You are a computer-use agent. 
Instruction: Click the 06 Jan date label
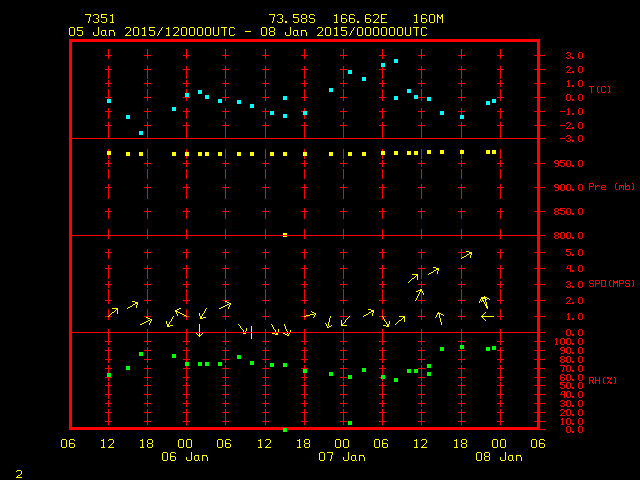click(185, 457)
